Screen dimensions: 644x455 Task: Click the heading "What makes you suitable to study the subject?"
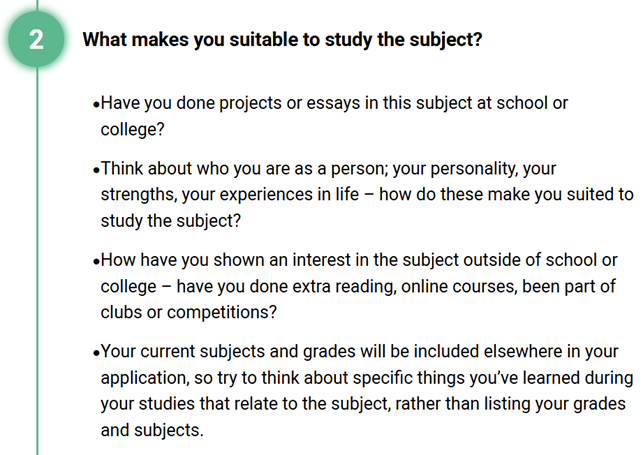(x=283, y=40)
